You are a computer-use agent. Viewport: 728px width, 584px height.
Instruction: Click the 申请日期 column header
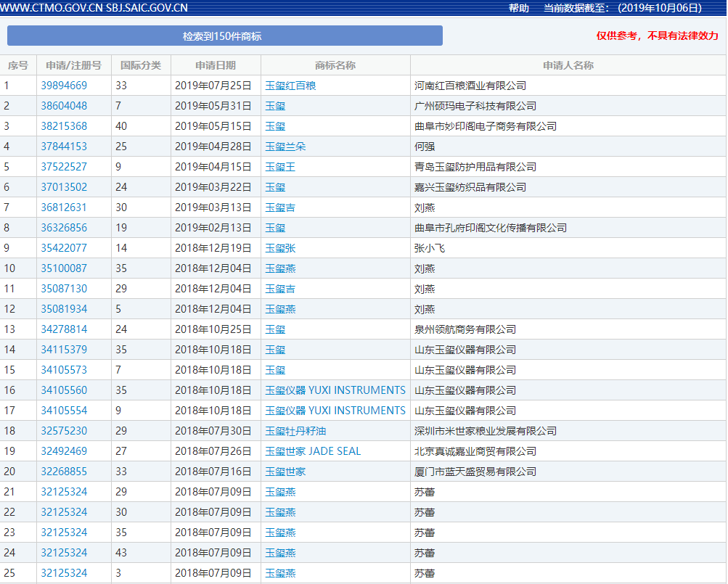pyautogui.click(x=216, y=65)
